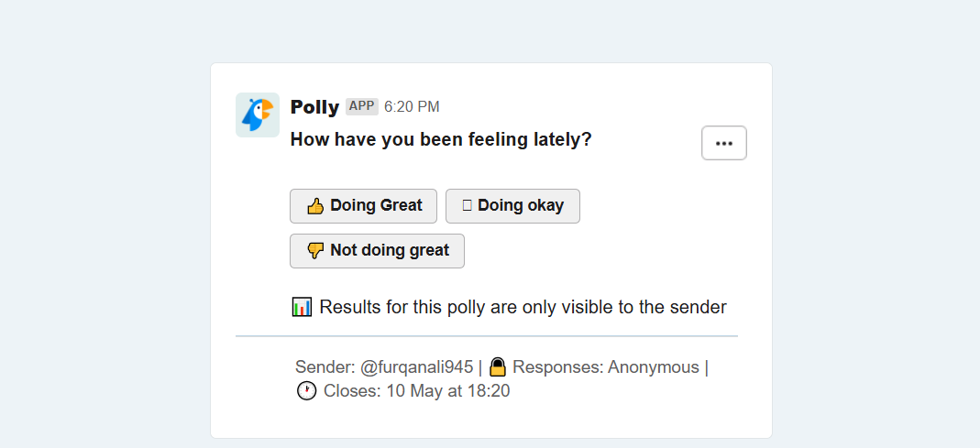
Task: Select the Not doing great option
Action: [377, 250]
